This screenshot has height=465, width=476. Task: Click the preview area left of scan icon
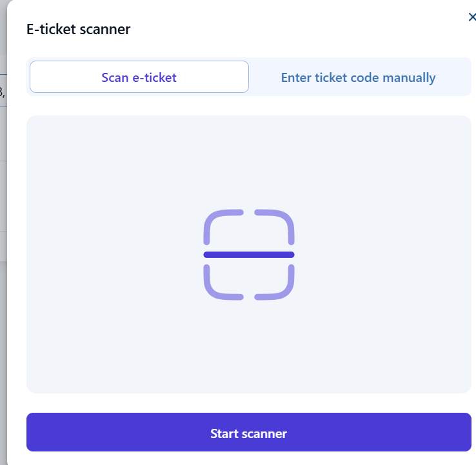click(110, 255)
